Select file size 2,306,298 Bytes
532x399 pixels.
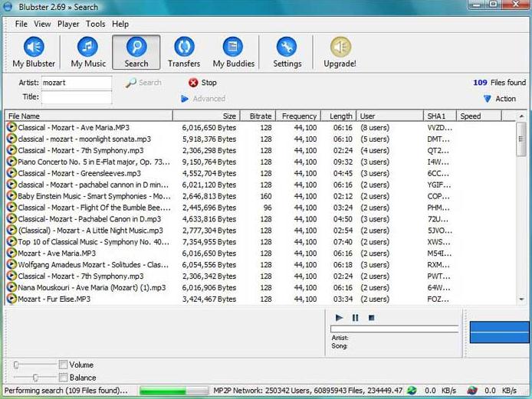tap(209, 151)
